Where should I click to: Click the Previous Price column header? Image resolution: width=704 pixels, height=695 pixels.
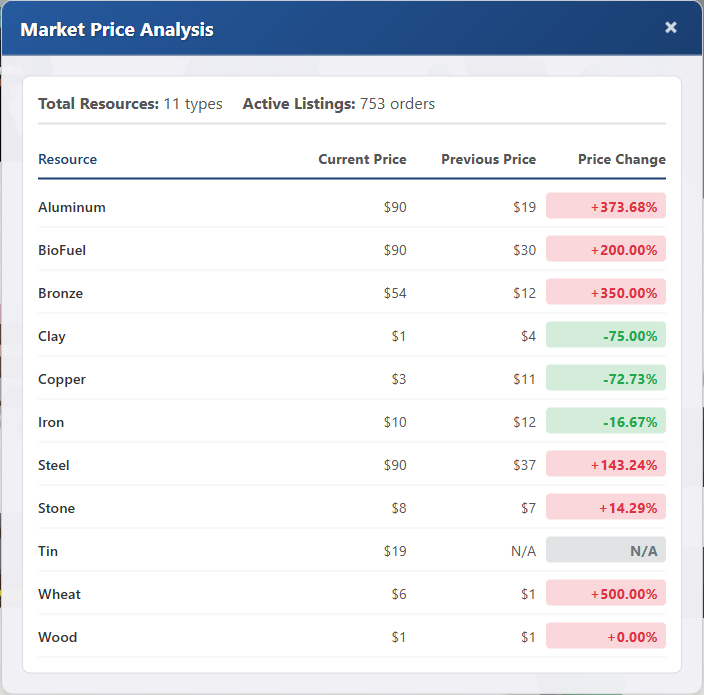tap(488, 159)
